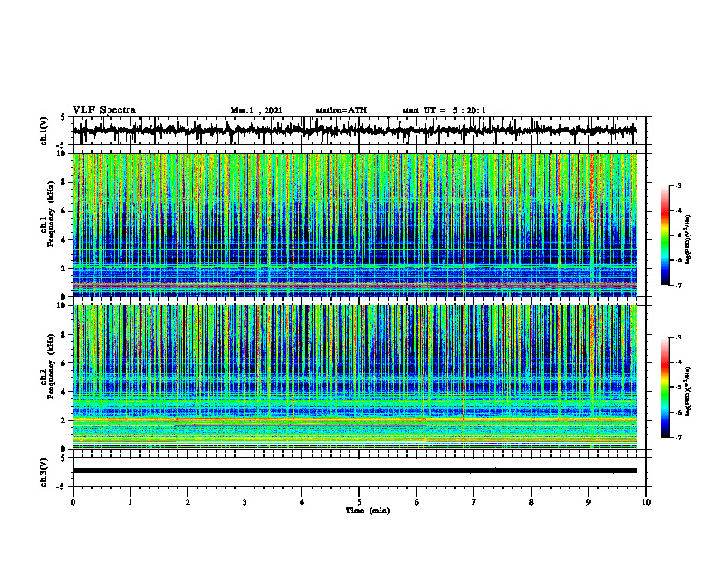Click time axis tick label '1'
728x563 pixels.
tap(130, 502)
